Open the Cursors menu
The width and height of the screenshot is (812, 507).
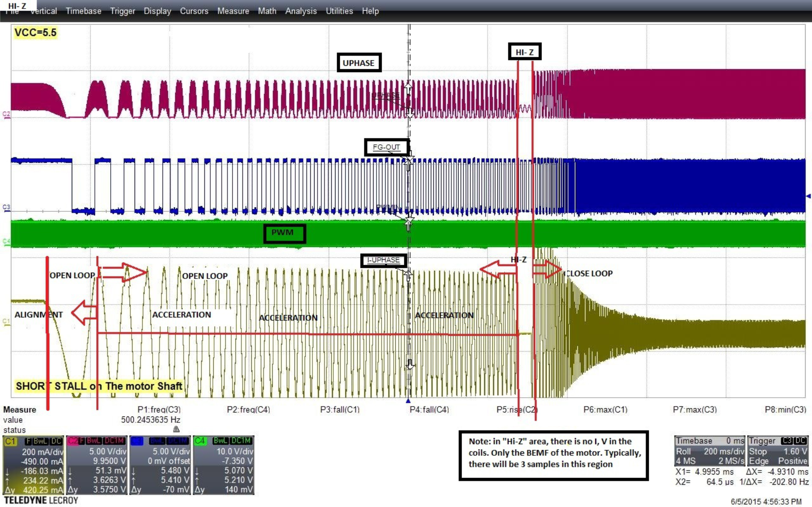tap(194, 11)
